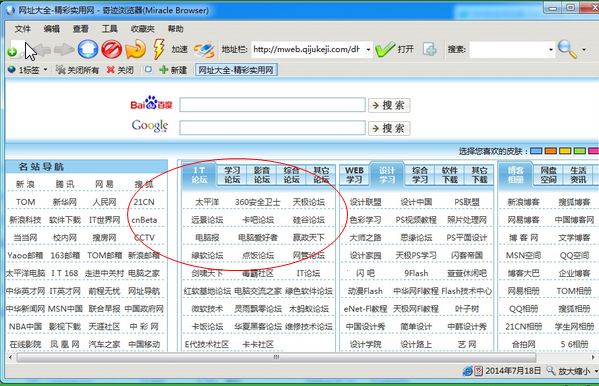This screenshot has height=386, width=599.
Task: Open the 工具 menu
Action: [x=110, y=29]
